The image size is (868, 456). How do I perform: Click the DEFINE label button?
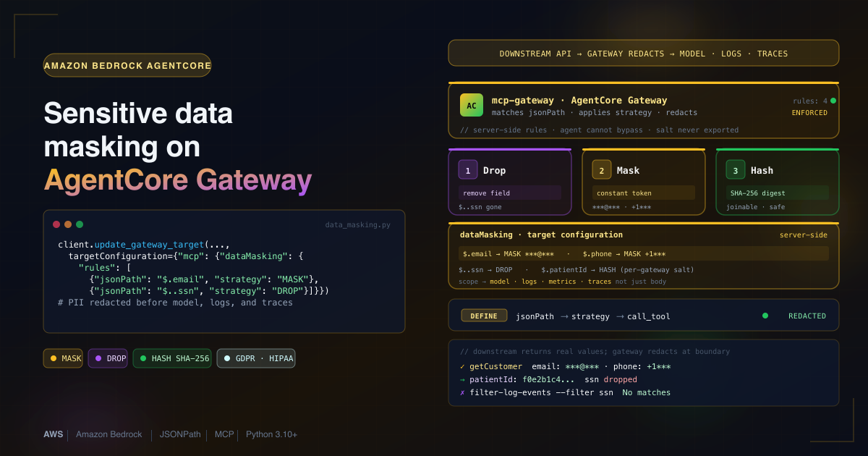click(x=484, y=316)
